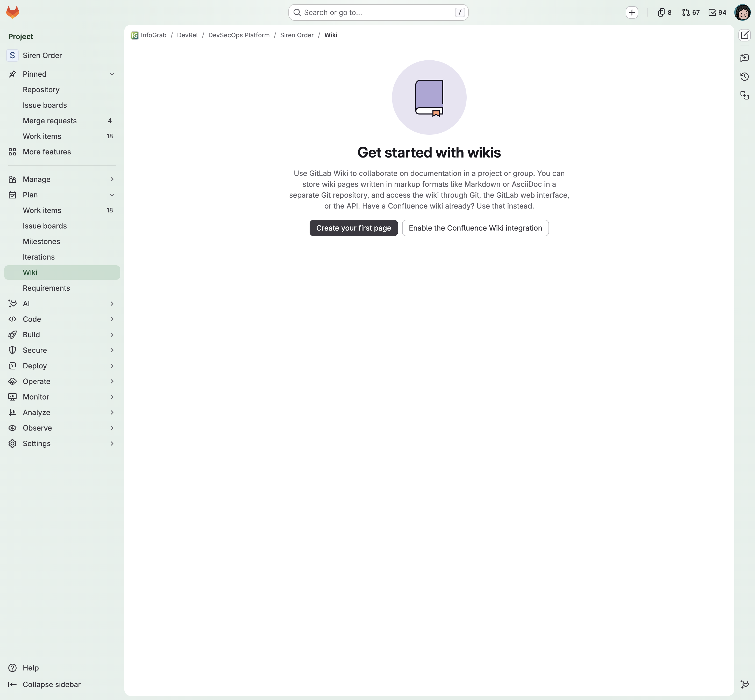Click the Settings gear icon
The height and width of the screenshot is (700, 755).
(12, 443)
